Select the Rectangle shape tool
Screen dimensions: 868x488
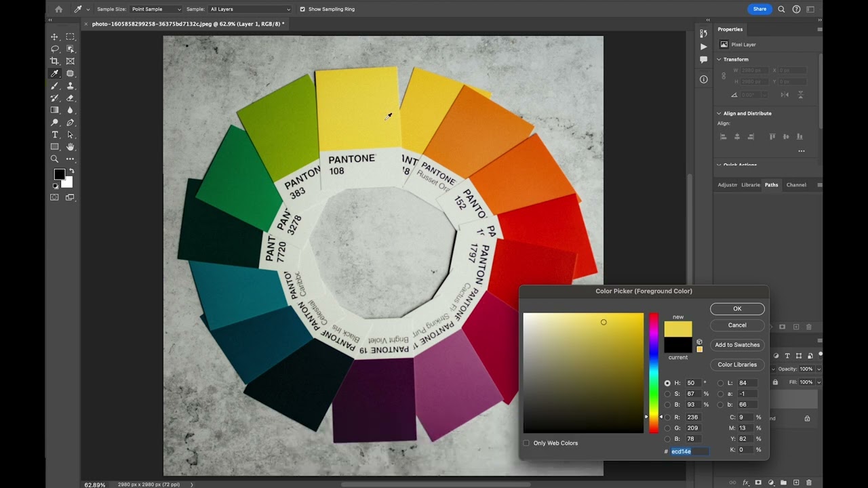(x=54, y=146)
